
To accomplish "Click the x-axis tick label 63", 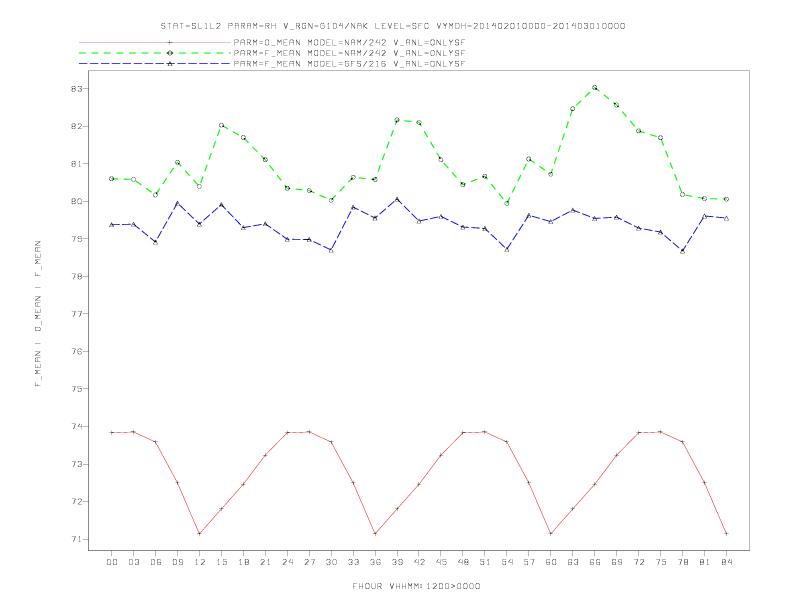I will [x=573, y=562].
